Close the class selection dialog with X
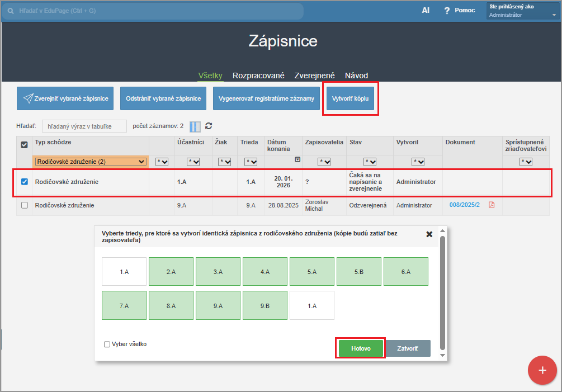Screen dimensions: 562x392 (429, 234)
